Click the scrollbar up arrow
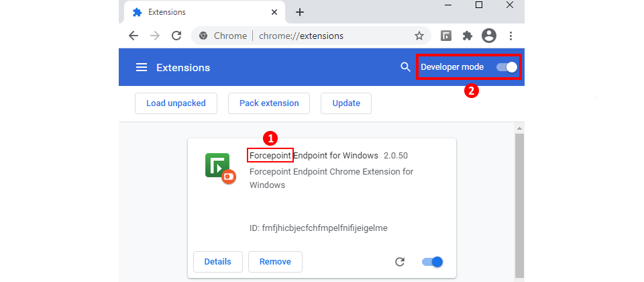Viewport: 644px width, 282px height. [519, 128]
